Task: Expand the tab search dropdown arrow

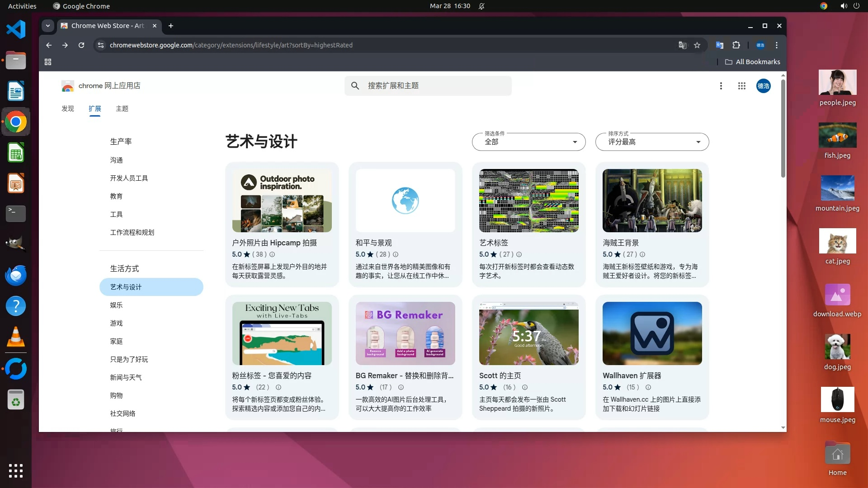Action: pyautogui.click(x=48, y=26)
